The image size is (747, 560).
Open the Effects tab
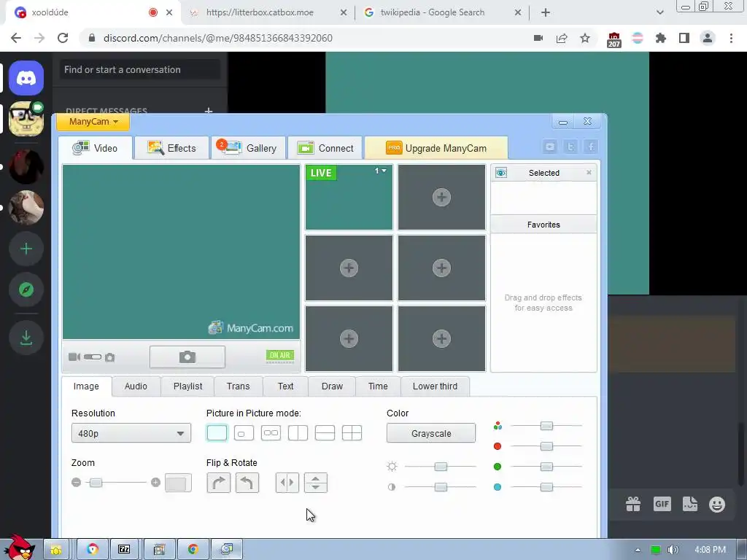coord(171,148)
